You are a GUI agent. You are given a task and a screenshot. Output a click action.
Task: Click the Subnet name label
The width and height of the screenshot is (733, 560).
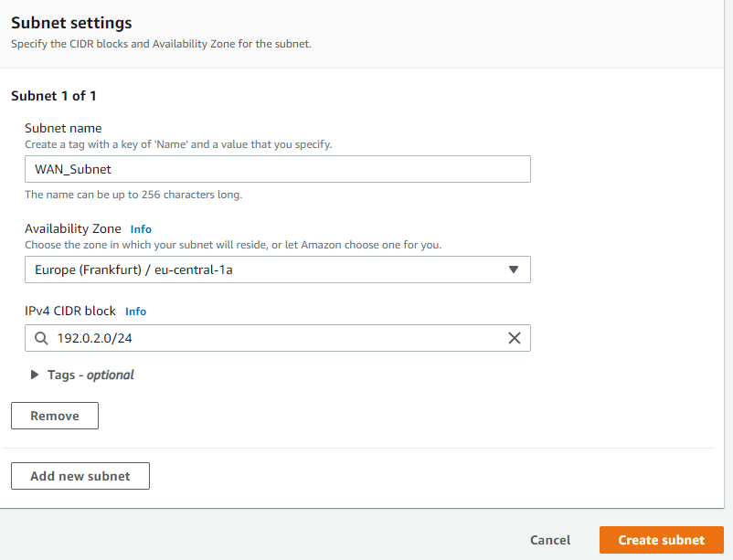pyautogui.click(x=63, y=128)
